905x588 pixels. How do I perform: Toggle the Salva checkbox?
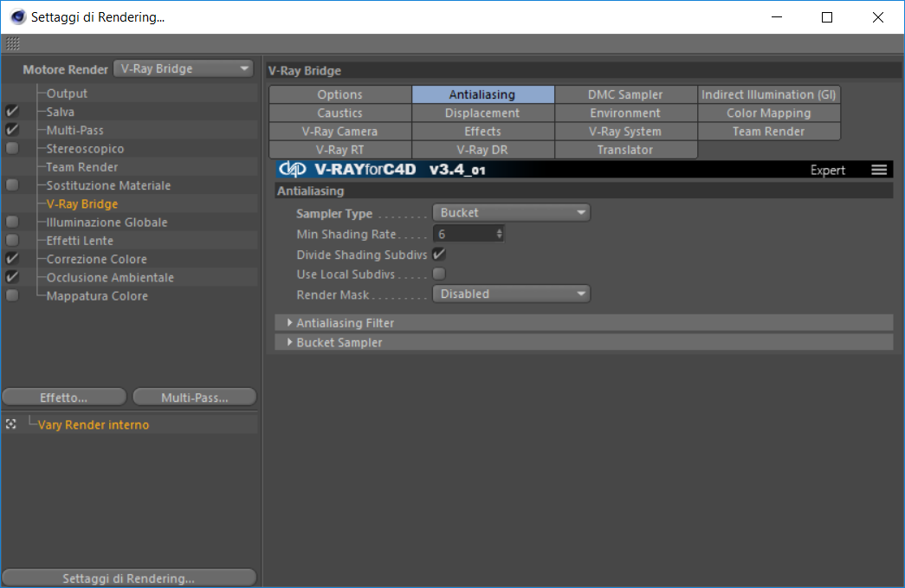12,112
